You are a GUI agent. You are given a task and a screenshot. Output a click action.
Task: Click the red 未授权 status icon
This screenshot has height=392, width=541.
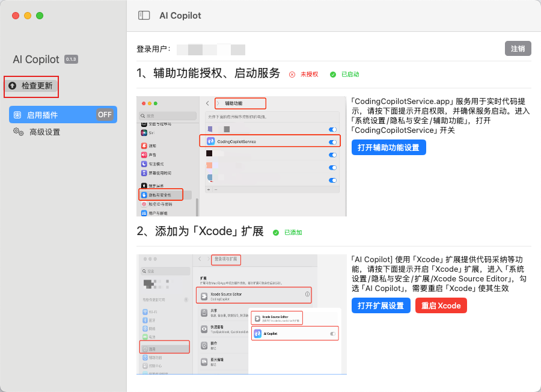292,75
